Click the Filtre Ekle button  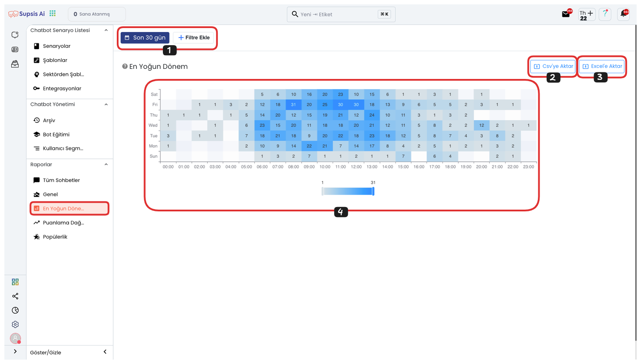194,38
